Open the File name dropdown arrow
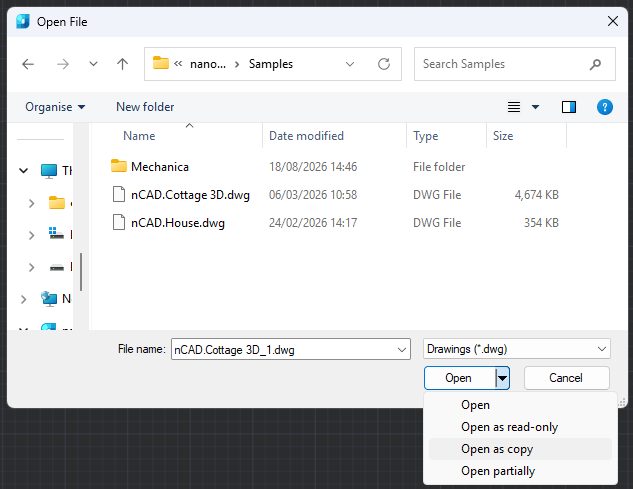Screen dimensions: 633x489 (402, 350)
